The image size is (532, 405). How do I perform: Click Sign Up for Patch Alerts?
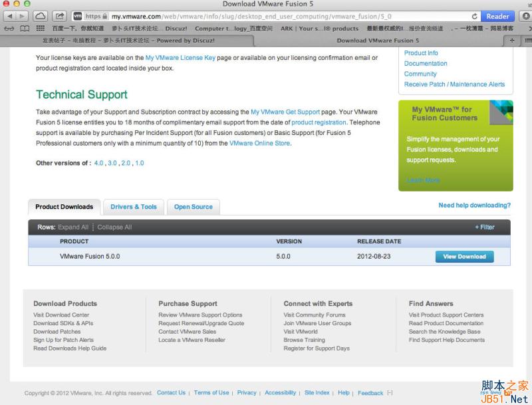pyautogui.click(x=63, y=340)
